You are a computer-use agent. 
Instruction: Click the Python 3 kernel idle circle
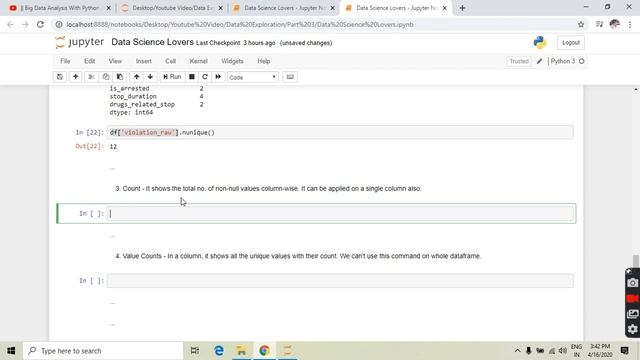click(582, 61)
